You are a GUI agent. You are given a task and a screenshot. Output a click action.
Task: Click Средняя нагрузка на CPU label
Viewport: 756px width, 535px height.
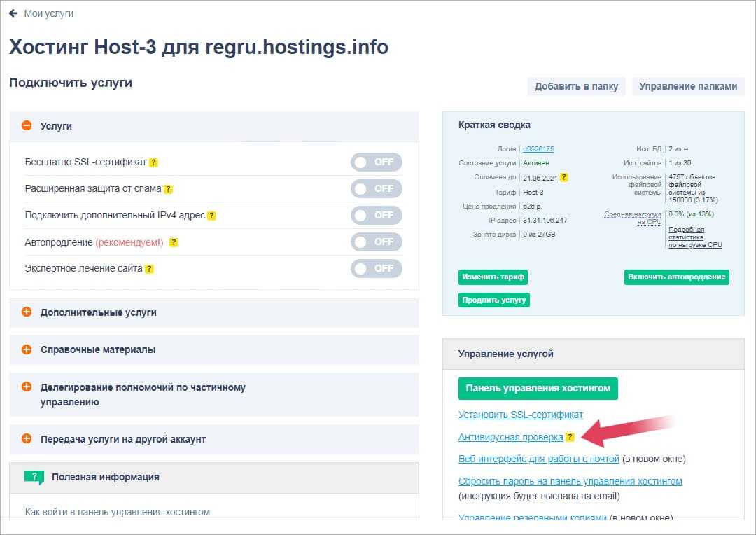point(633,218)
